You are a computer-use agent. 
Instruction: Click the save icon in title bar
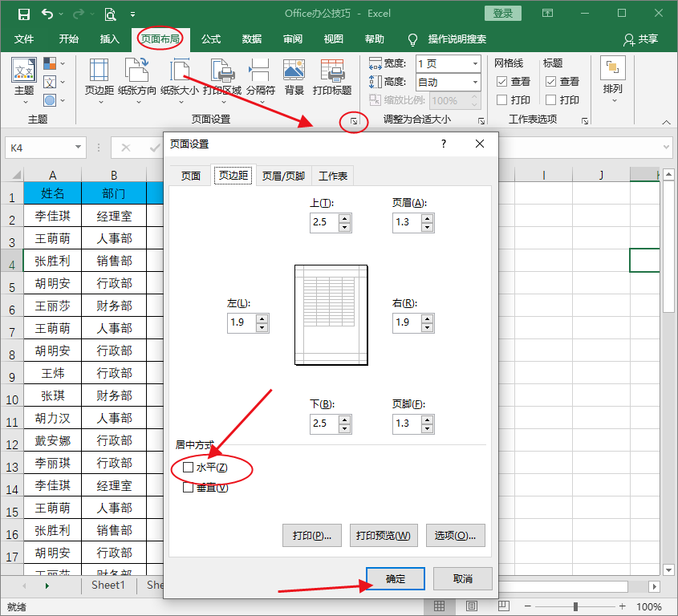click(x=23, y=14)
